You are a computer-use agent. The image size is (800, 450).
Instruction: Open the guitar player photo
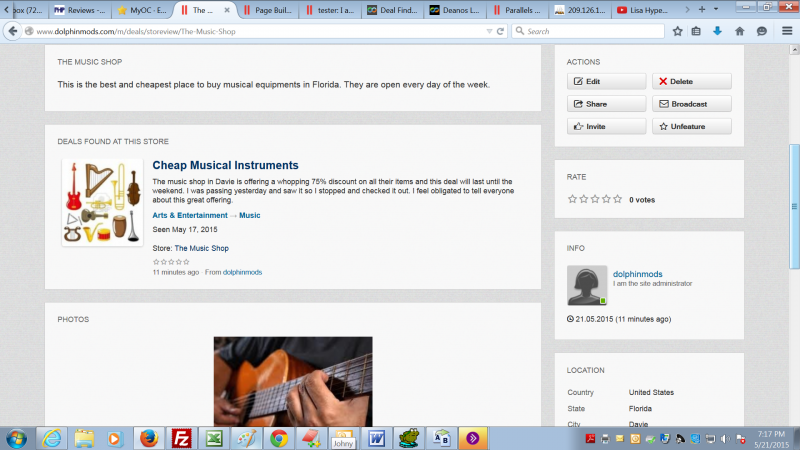293,381
